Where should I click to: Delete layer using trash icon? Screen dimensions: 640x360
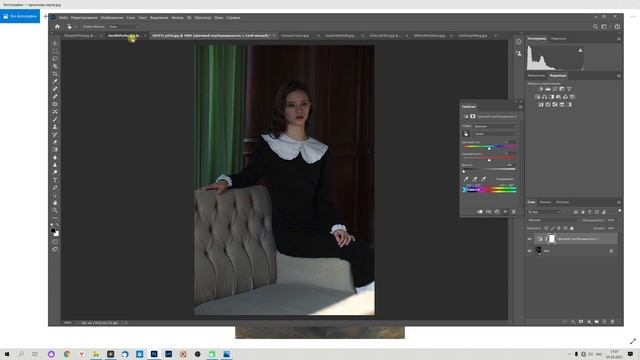[x=612, y=322]
